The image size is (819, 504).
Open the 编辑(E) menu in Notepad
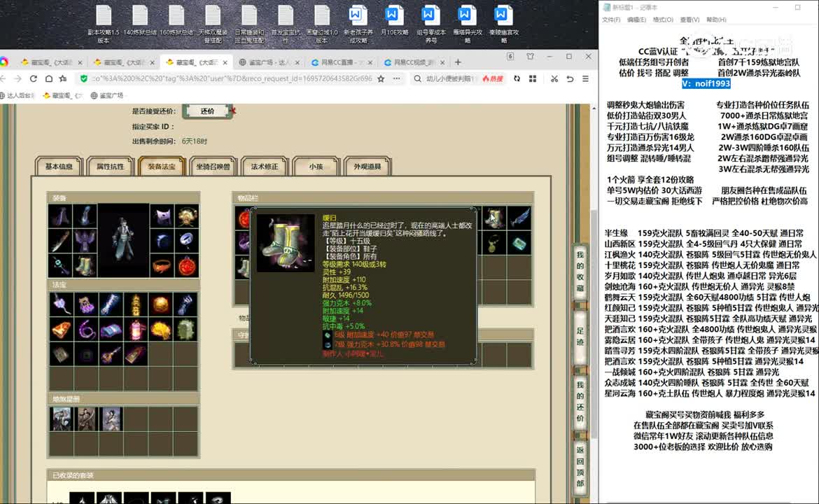(636, 20)
